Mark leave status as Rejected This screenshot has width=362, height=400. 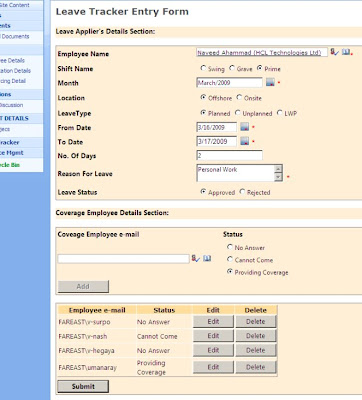click(242, 192)
